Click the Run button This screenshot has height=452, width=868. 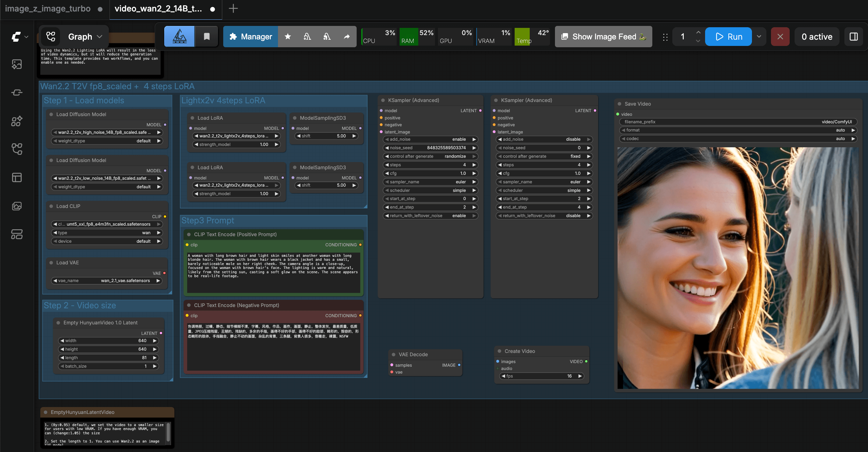point(728,36)
